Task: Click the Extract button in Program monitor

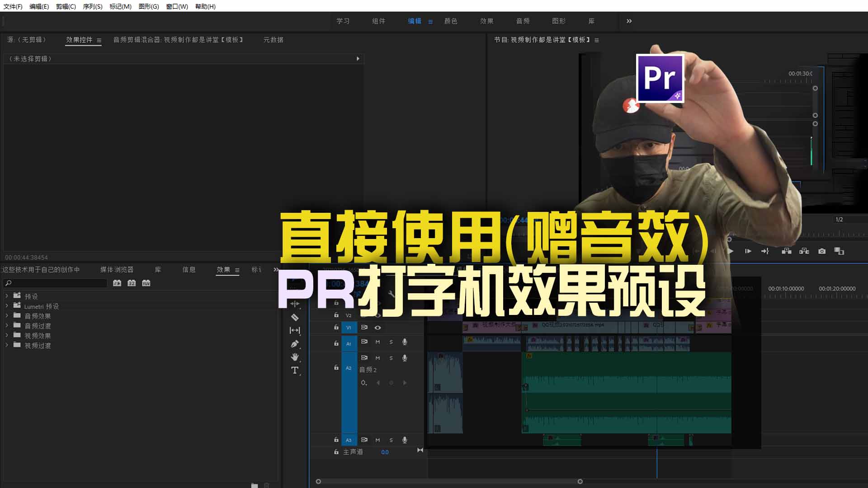Action: pos(804,251)
